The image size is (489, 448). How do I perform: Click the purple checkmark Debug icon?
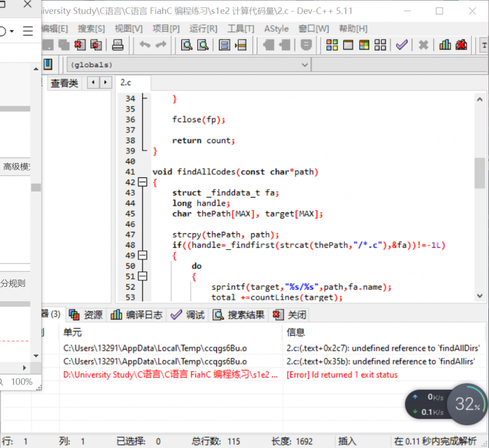click(402, 45)
